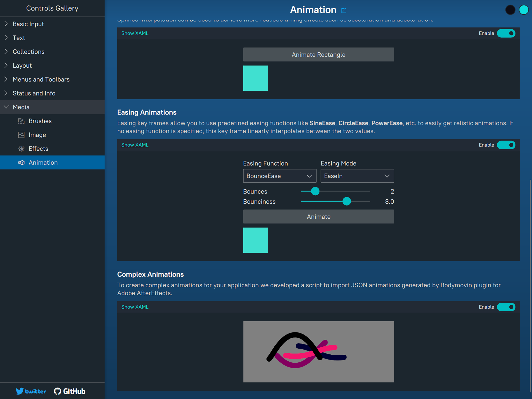Viewport: 532px width, 399px height.
Task: Adjust the Bounciness slider
Action: coord(347,201)
